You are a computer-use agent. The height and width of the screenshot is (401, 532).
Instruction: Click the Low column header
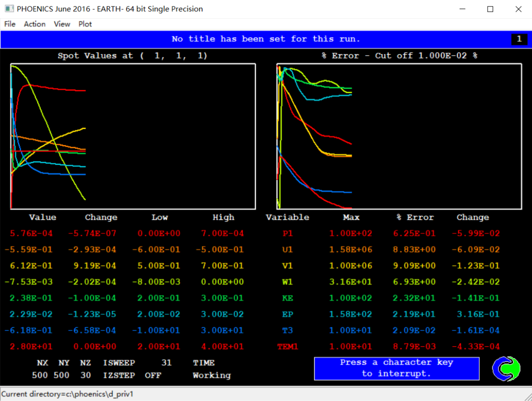160,217
